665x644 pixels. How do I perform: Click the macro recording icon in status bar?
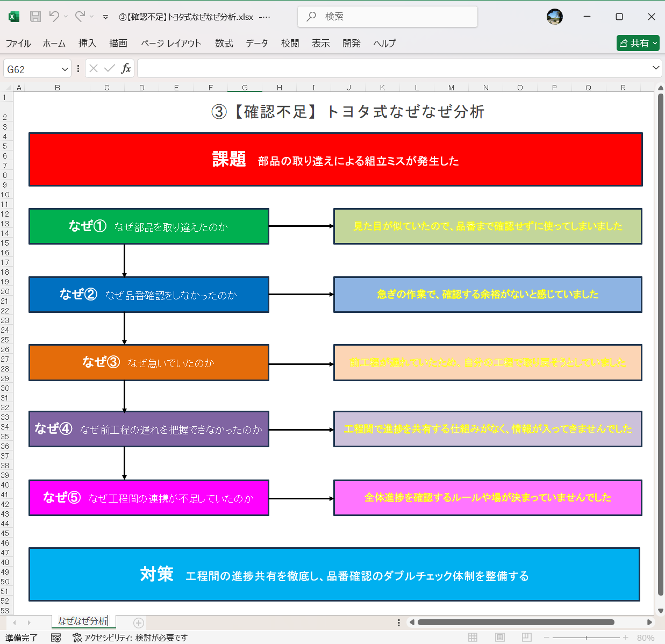(x=56, y=638)
